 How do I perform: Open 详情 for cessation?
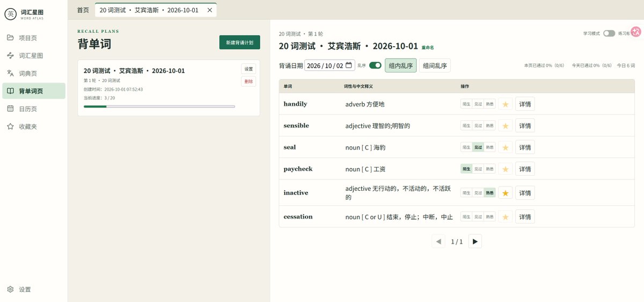525,217
